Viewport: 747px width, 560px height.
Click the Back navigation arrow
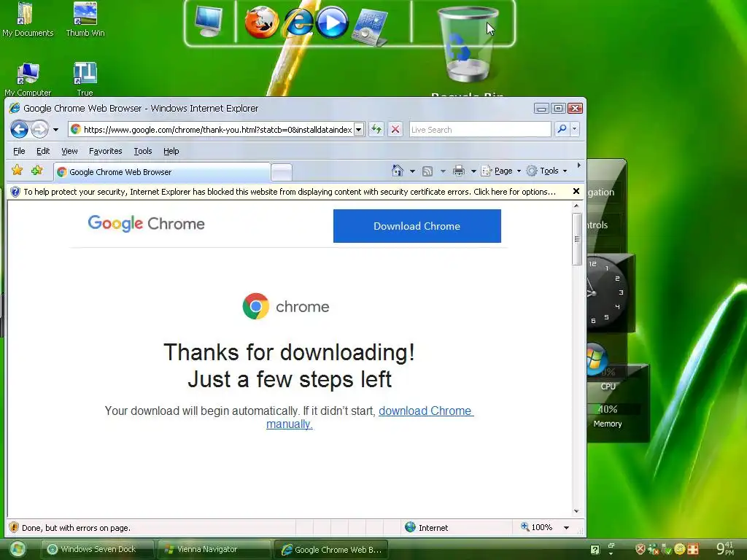(x=19, y=129)
